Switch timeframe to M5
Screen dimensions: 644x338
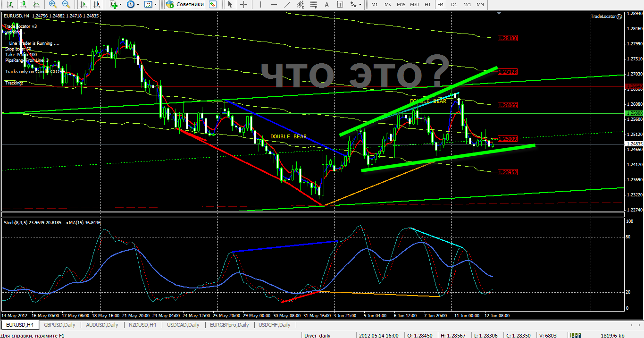coord(387,4)
